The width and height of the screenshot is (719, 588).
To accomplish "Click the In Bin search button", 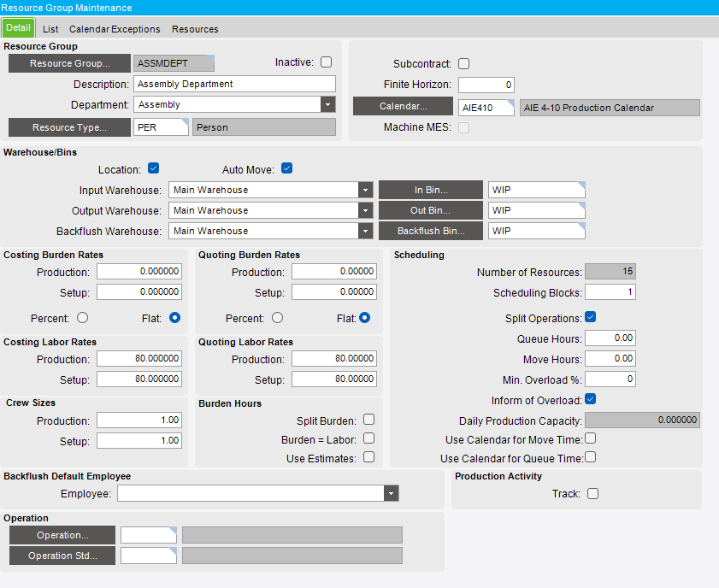I will coord(431,190).
